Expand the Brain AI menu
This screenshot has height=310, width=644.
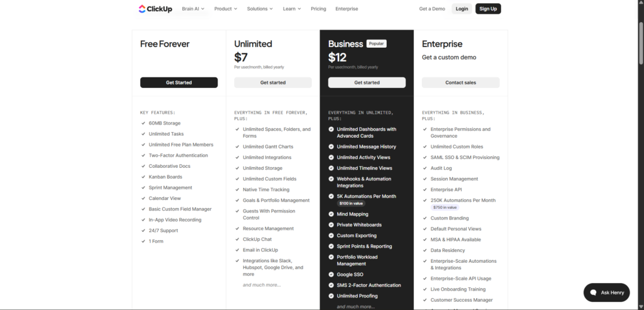193,9
